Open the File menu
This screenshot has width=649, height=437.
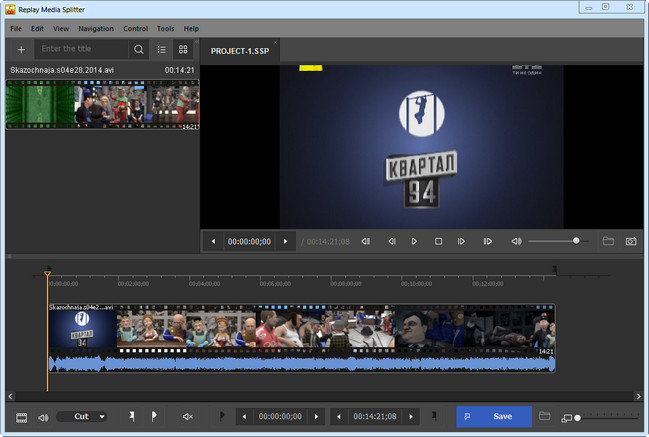coord(16,29)
